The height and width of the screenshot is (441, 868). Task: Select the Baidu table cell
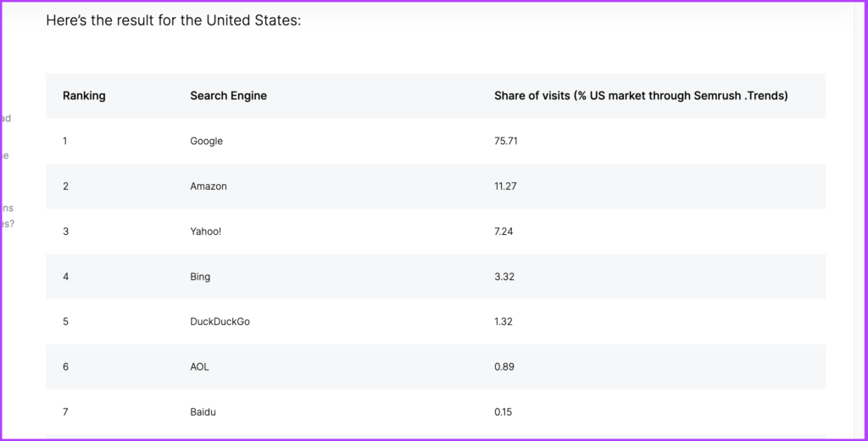tap(203, 412)
